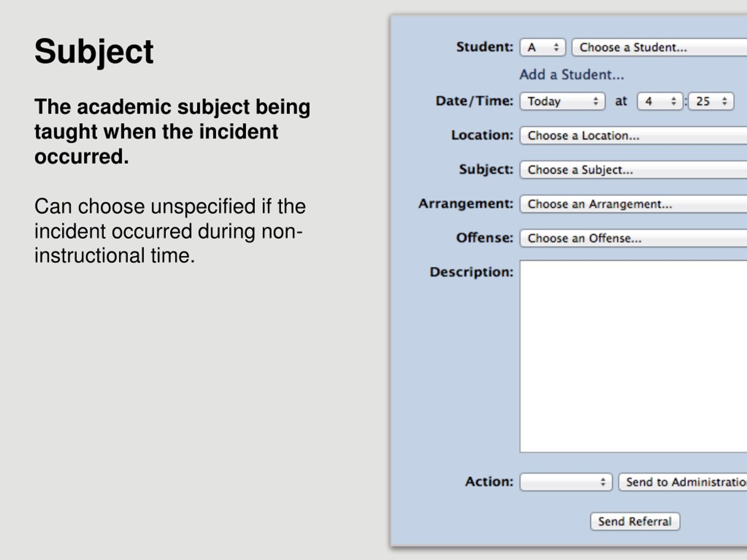The width and height of the screenshot is (747, 560).
Task: Click the Send Referral button
Action: 635,521
